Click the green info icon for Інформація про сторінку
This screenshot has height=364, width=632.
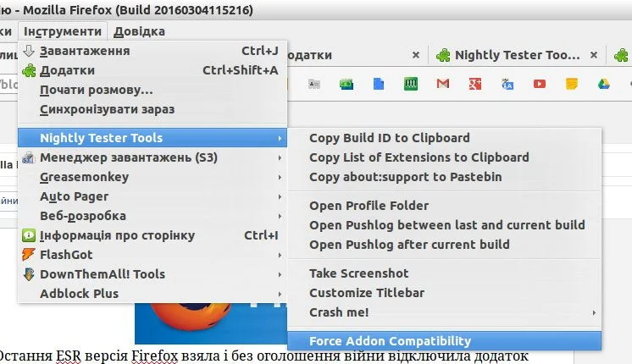[29, 235]
